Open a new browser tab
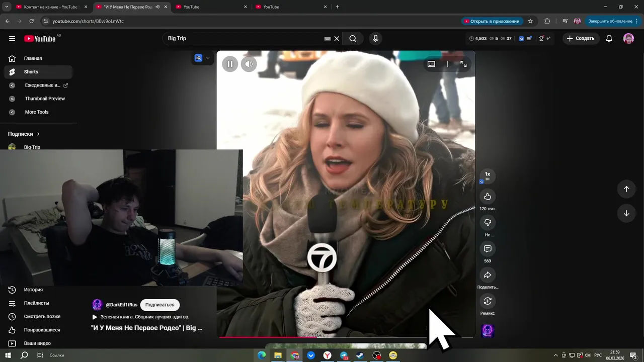This screenshot has height=362, width=644. 337,7
